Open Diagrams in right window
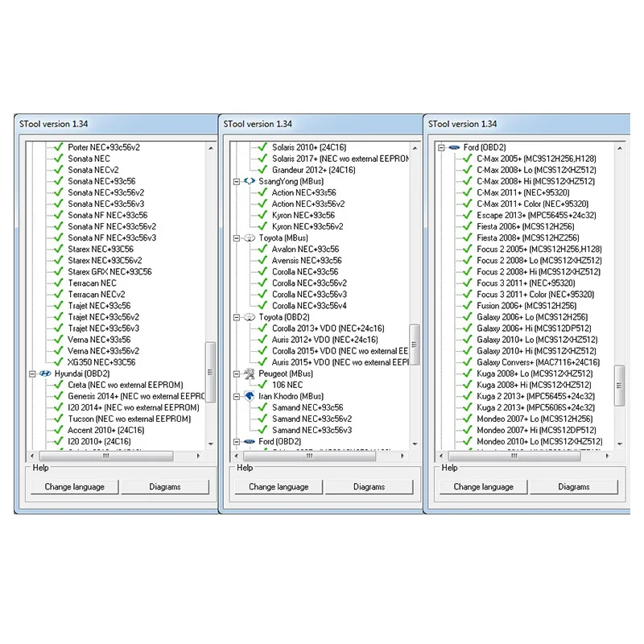Viewport: 644px width, 644px height. click(574, 487)
